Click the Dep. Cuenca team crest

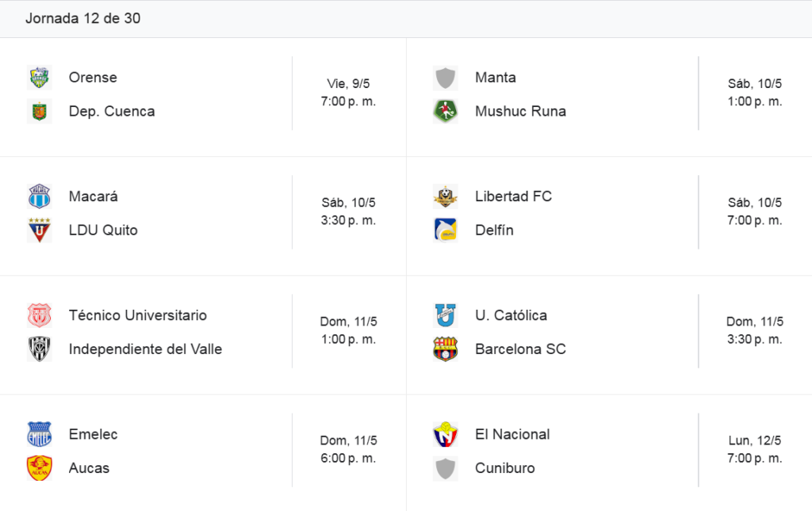click(40, 111)
